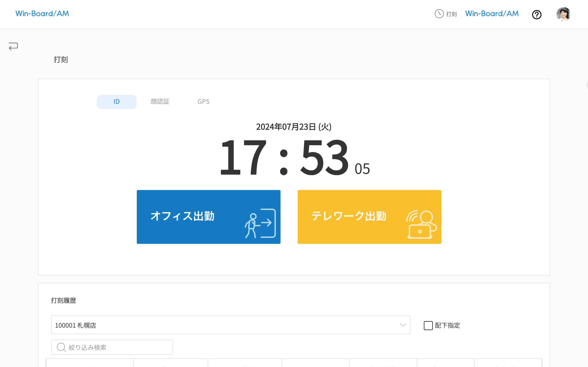Screen dimensions: 588x367
Task: Click the clock icon next to 打刻 in header
Action: click(439, 14)
